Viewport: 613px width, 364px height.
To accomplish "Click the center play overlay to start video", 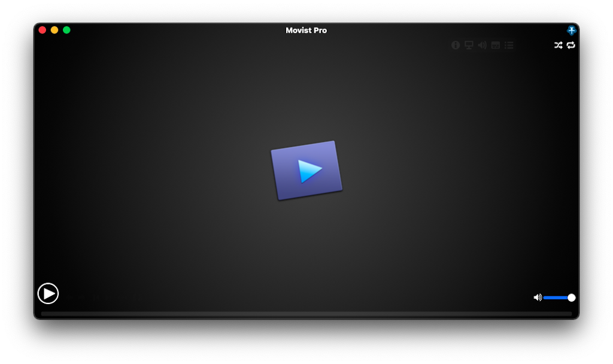I will (x=306, y=169).
